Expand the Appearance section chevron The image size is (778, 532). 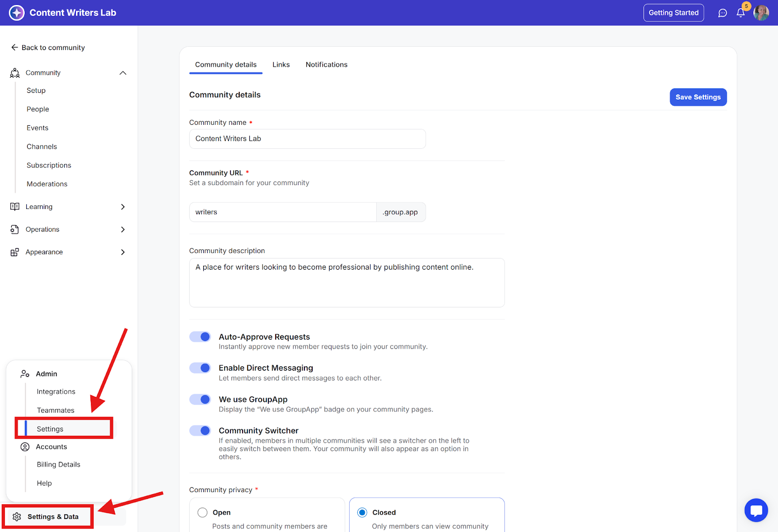coord(123,252)
